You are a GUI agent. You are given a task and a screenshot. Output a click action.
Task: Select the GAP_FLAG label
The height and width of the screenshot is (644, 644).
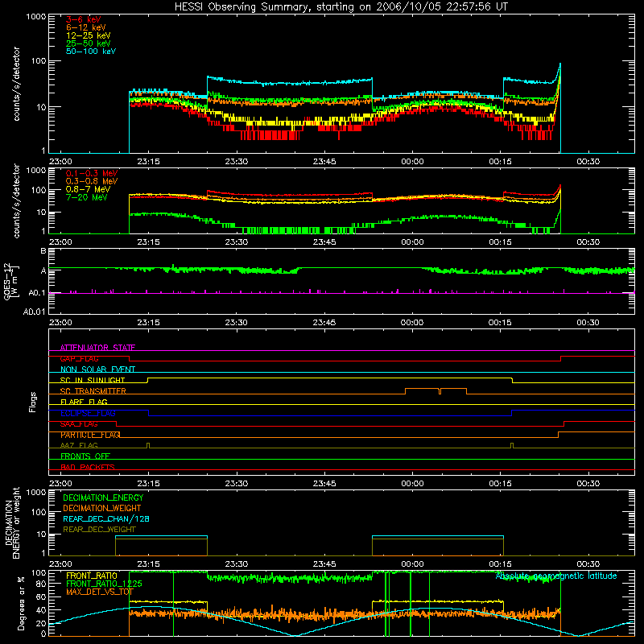[79, 358]
